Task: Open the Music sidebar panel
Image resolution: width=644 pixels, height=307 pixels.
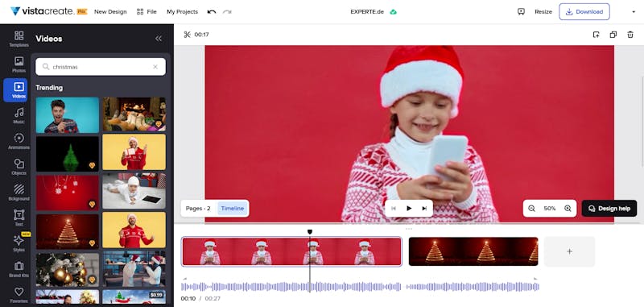Action: coord(19,115)
